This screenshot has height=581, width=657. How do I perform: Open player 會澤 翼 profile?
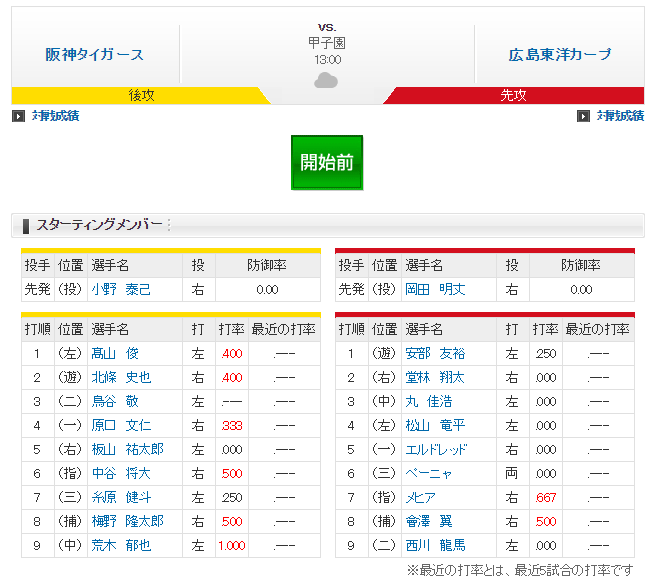tap(429, 521)
